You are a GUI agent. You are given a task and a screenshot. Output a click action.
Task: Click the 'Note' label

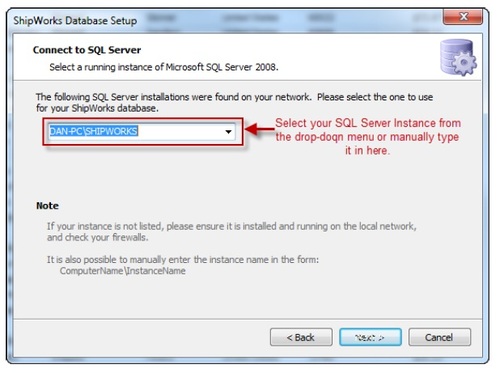pos(47,206)
